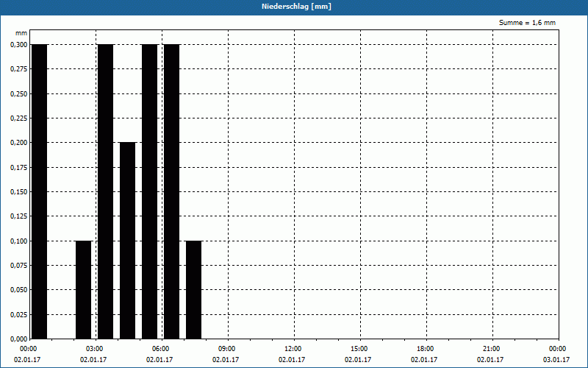Click the 12:00 time label
The image size is (588, 368).
[292, 349]
